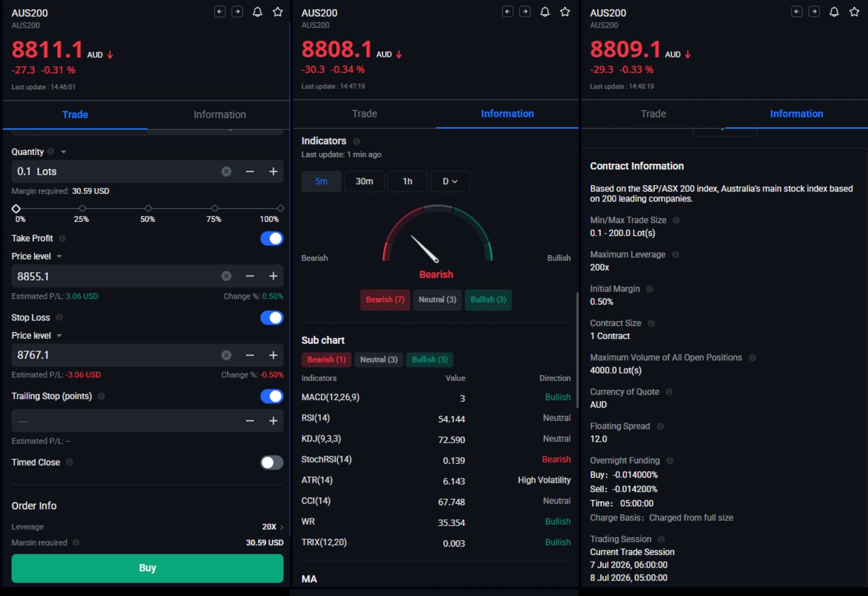Image resolution: width=868 pixels, height=596 pixels.
Task: Show info for Timed Close
Action: coord(70,462)
